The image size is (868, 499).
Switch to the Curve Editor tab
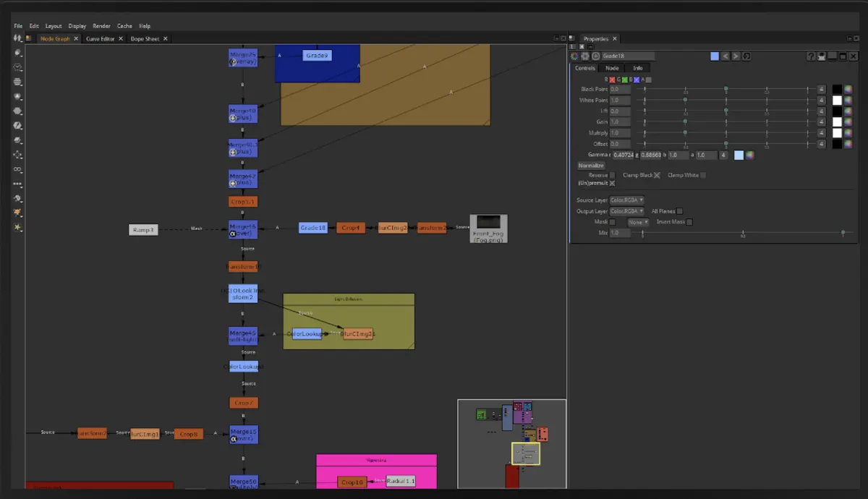101,38
